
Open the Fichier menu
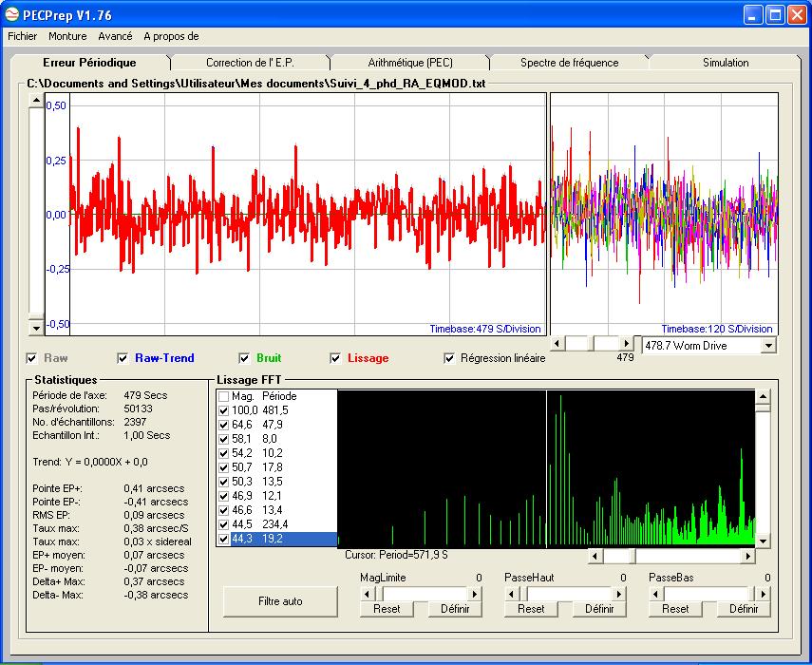click(22, 36)
